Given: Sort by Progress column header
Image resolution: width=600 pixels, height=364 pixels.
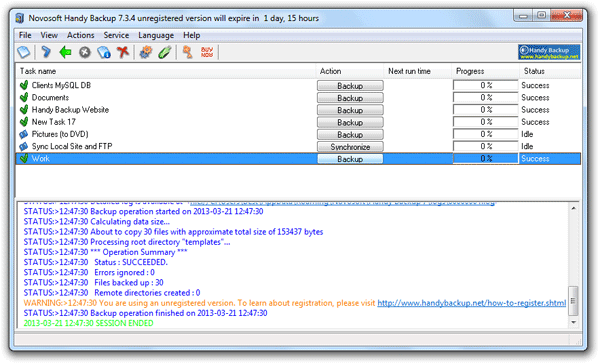Looking at the screenshot, I should click(x=486, y=71).
